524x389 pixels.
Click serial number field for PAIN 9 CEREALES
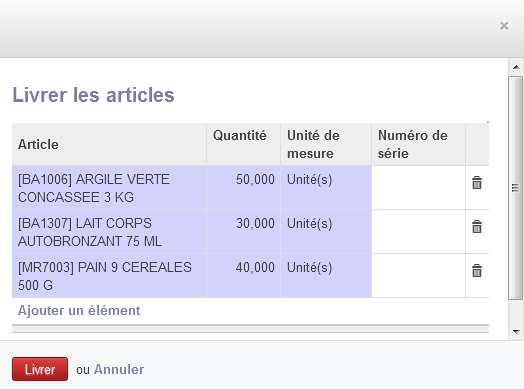tap(418, 275)
